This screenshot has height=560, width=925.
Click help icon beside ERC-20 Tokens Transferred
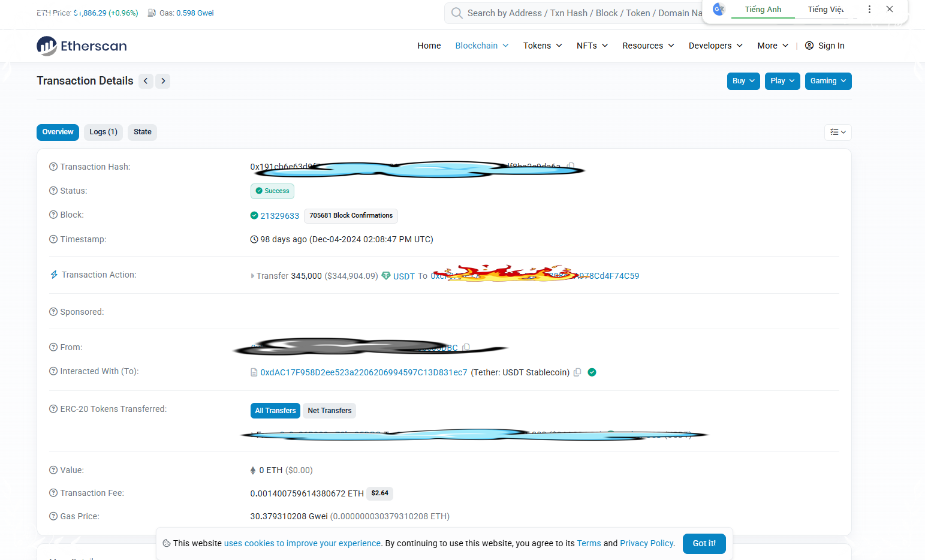(x=53, y=409)
